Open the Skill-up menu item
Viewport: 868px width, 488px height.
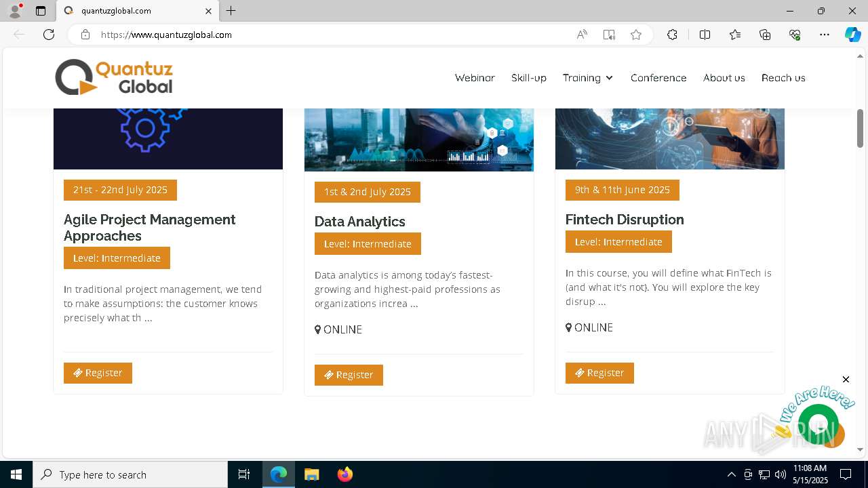click(529, 78)
